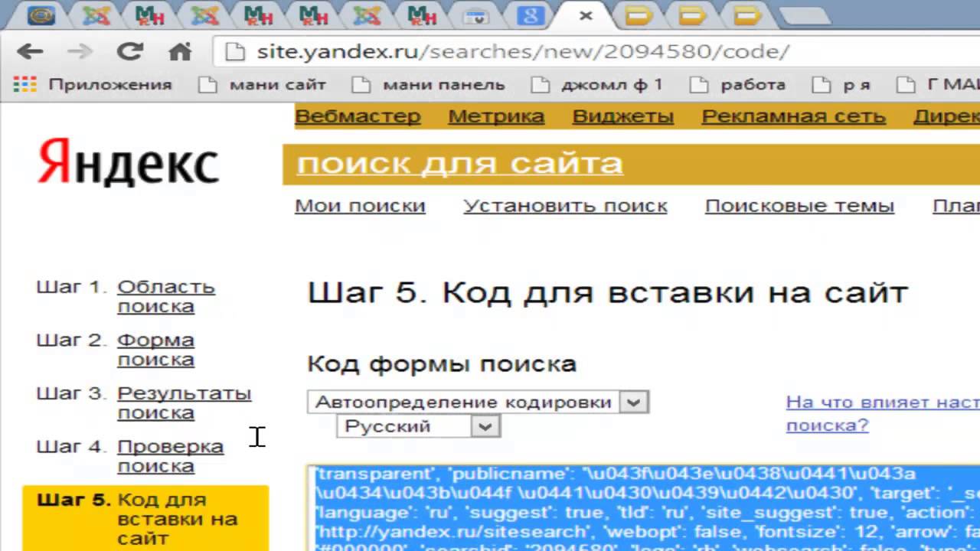980x551 pixels.
Task: Open the Поисковые темы page
Action: (x=800, y=206)
